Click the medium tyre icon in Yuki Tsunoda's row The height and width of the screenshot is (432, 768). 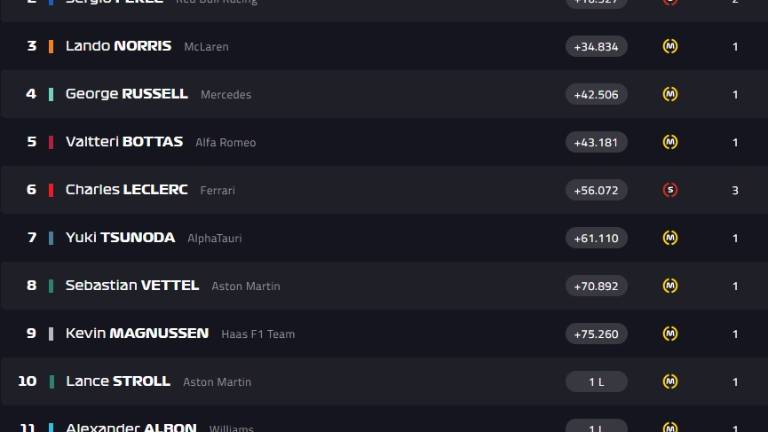pyautogui.click(x=670, y=238)
